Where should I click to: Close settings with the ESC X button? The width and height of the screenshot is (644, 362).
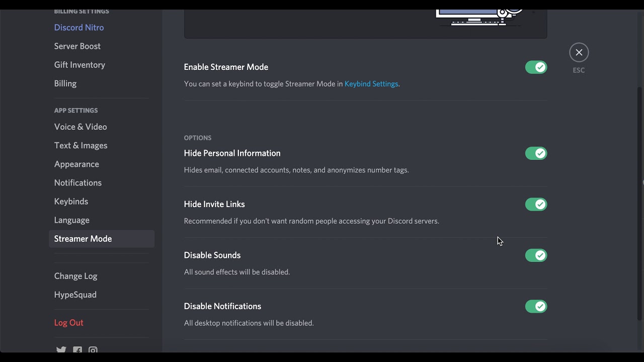point(579,52)
